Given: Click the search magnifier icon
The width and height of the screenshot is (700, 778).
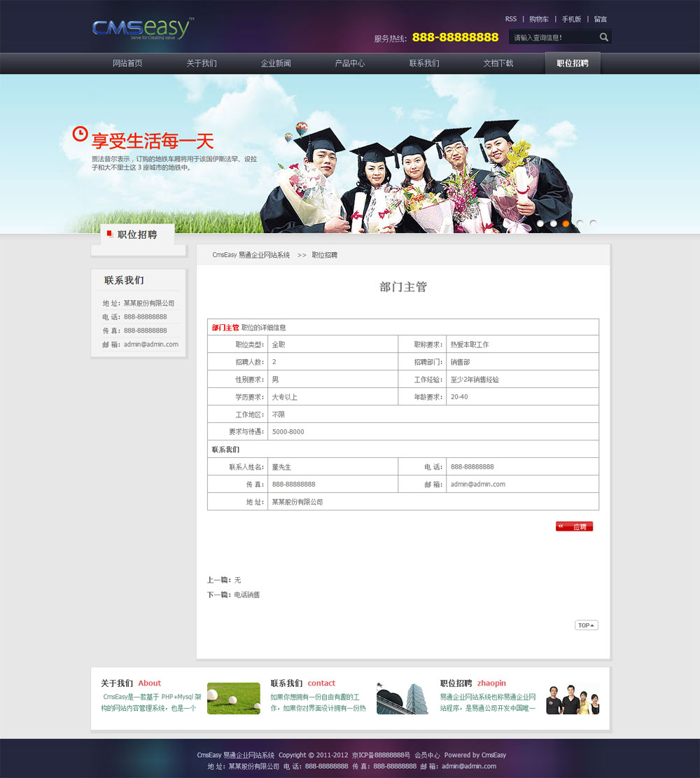Looking at the screenshot, I should click(x=604, y=37).
